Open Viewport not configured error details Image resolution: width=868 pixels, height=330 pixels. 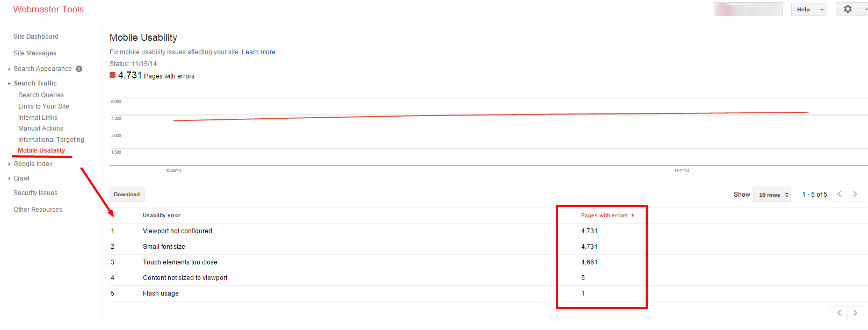coord(177,231)
